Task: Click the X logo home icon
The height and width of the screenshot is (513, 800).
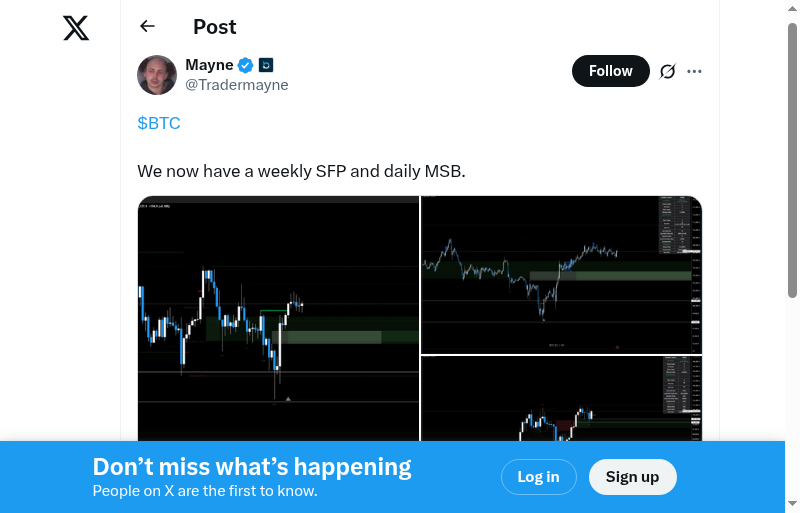Action: tap(76, 28)
